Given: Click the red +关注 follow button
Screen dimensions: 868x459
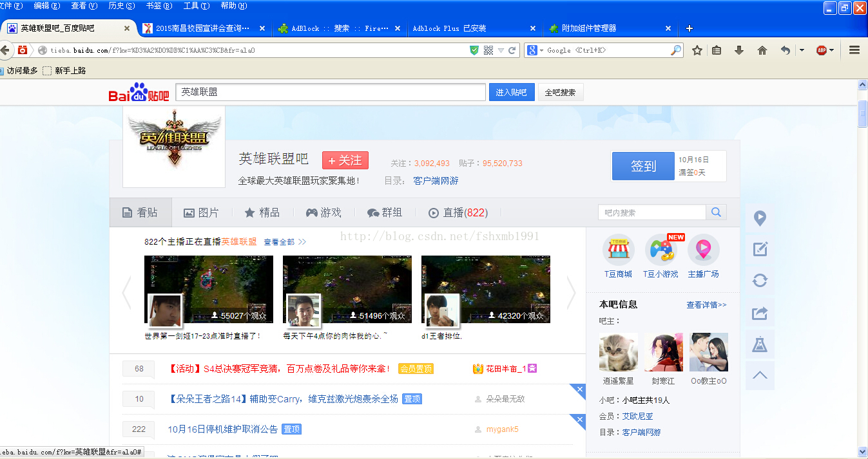Looking at the screenshot, I should pos(345,160).
